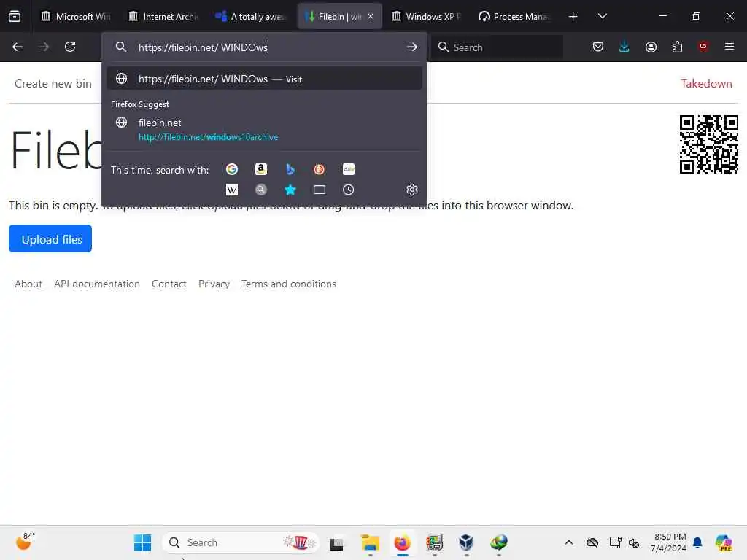Click the browser Search box

496,47
